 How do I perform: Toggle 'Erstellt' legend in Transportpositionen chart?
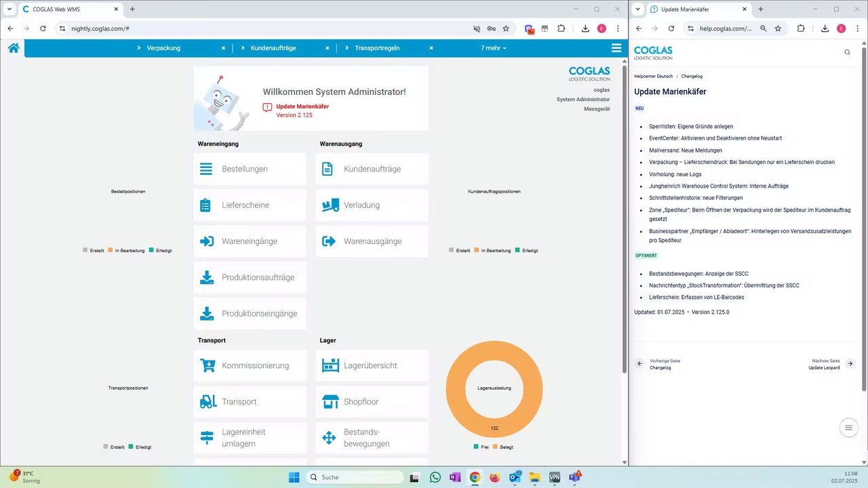tap(113, 447)
